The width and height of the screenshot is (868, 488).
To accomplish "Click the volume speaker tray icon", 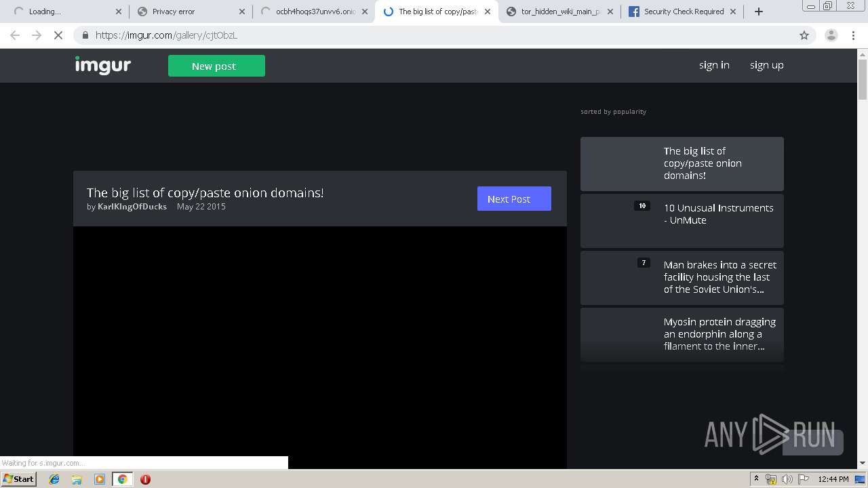I will coord(787,479).
